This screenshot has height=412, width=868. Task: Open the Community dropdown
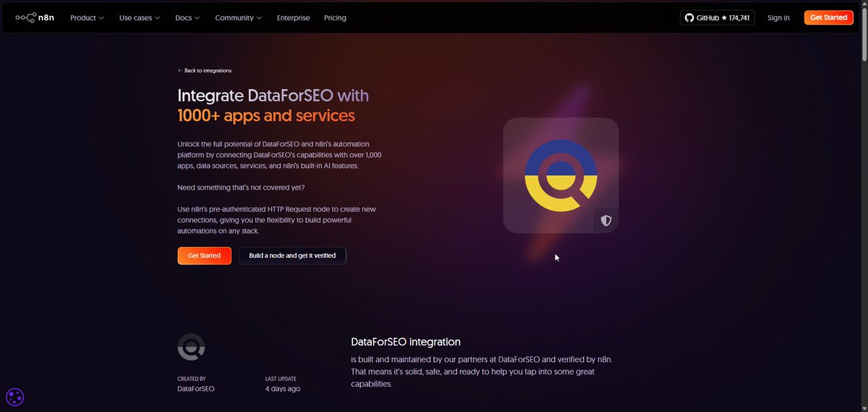pyautogui.click(x=238, y=17)
